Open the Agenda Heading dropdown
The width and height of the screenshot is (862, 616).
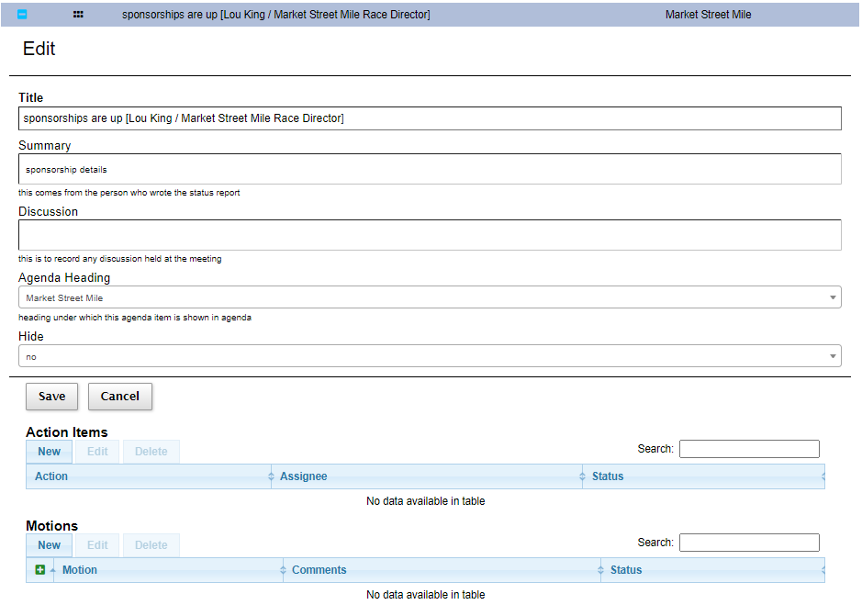(430, 297)
